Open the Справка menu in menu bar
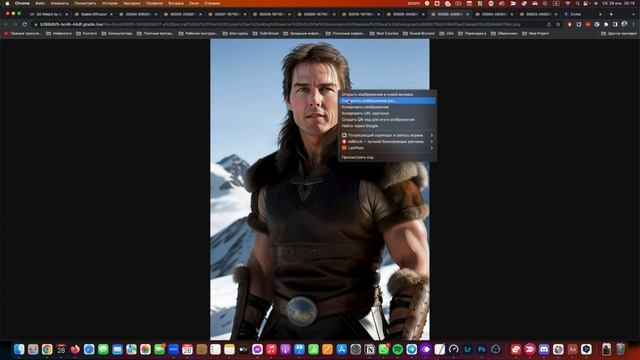This screenshot has width=640, height=360. coord(212,3)
